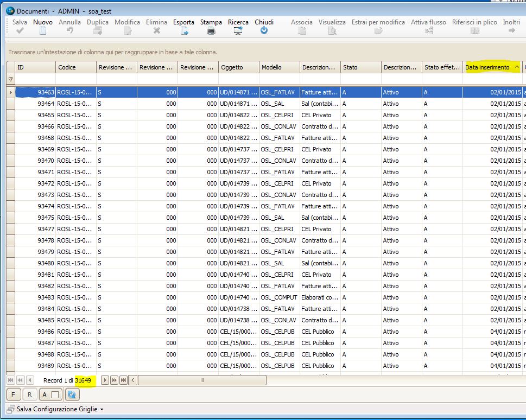Click the refresh icon in bottom toolbar
Viewport: 526px width, 420px height.
click(x=71, y=395)
